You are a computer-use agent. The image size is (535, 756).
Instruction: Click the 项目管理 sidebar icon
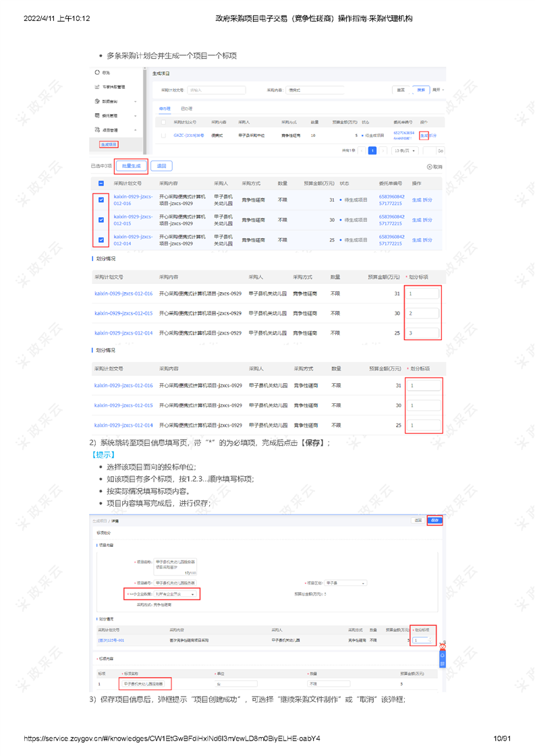click(98, 129)
